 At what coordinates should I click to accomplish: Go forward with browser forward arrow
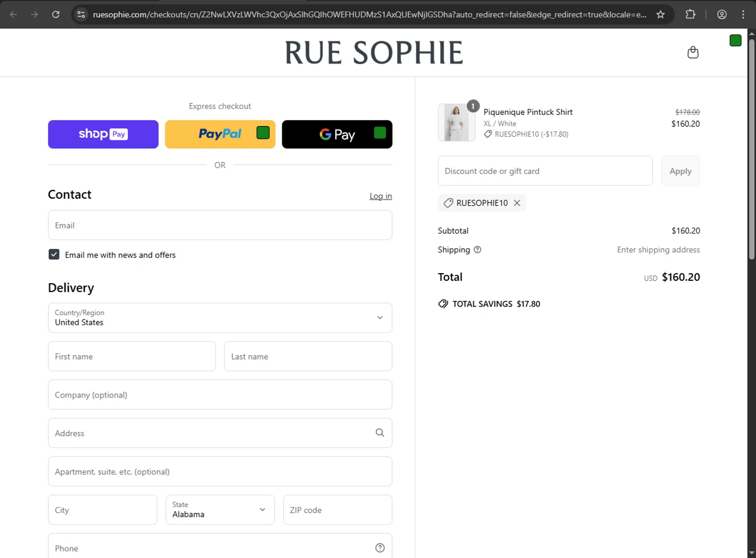(34, 14)
